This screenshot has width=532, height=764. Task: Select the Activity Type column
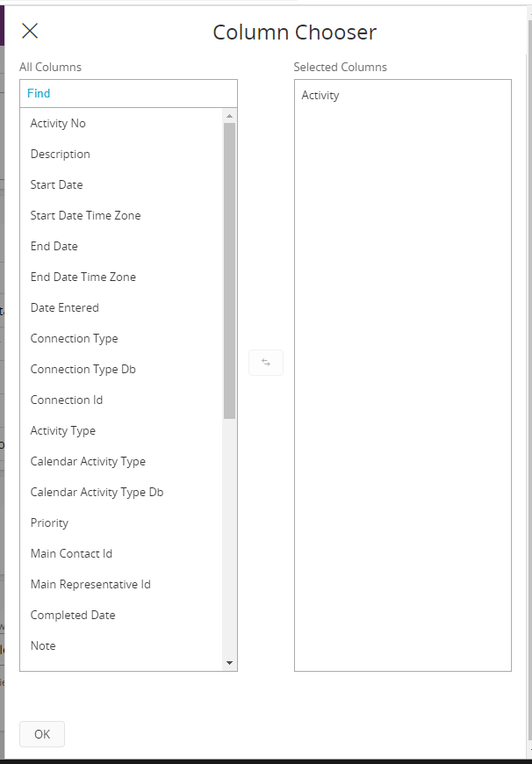tap(63, 431)
